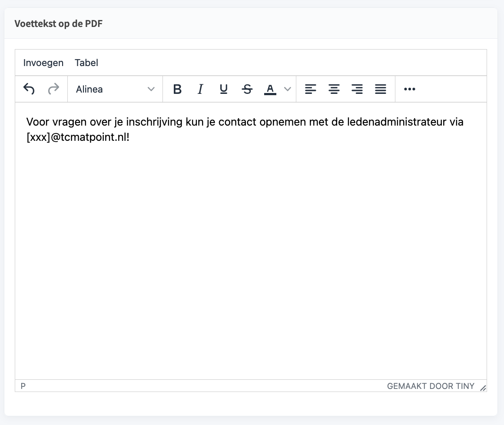Align text to the left

click(x=311, y=89)
